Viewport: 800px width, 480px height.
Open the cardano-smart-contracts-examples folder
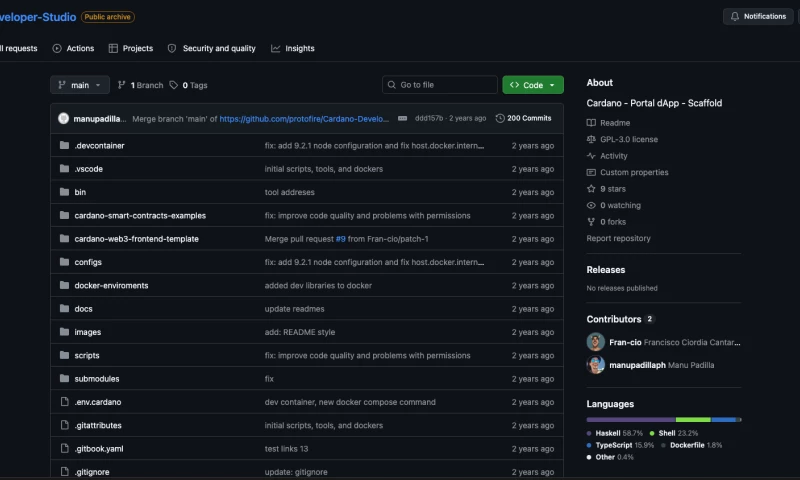(140, 216)
